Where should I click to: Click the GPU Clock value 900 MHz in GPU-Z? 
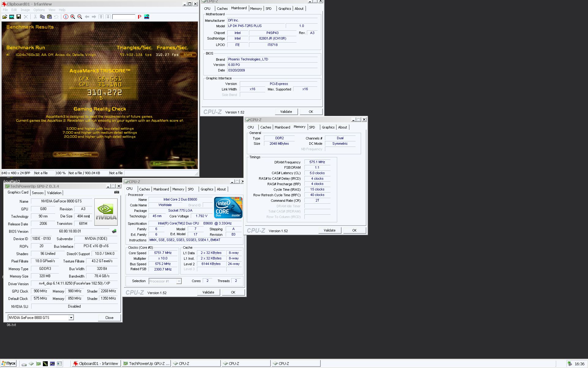coord(40,291)
